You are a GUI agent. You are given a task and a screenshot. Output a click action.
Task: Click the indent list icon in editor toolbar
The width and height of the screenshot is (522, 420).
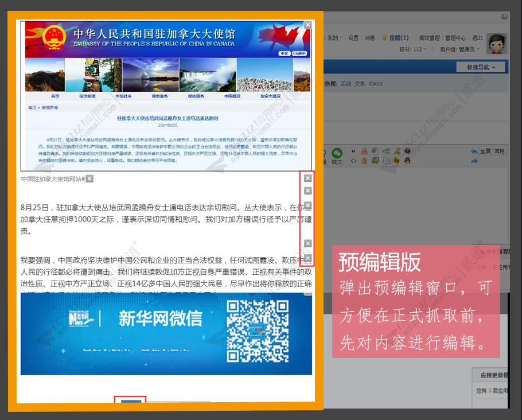tap(386, 151)
